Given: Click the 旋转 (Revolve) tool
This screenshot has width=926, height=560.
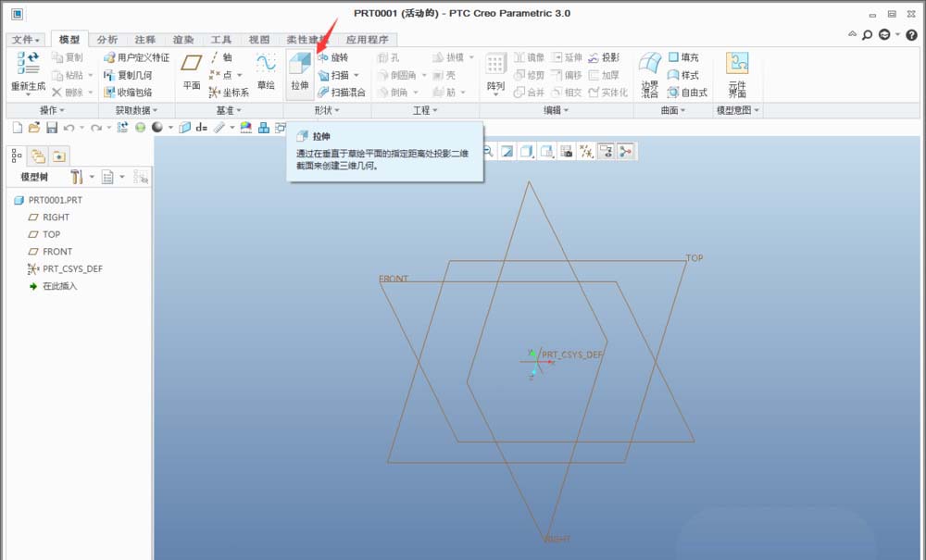Looking at the screenshot, I should (x=333, y=57).
